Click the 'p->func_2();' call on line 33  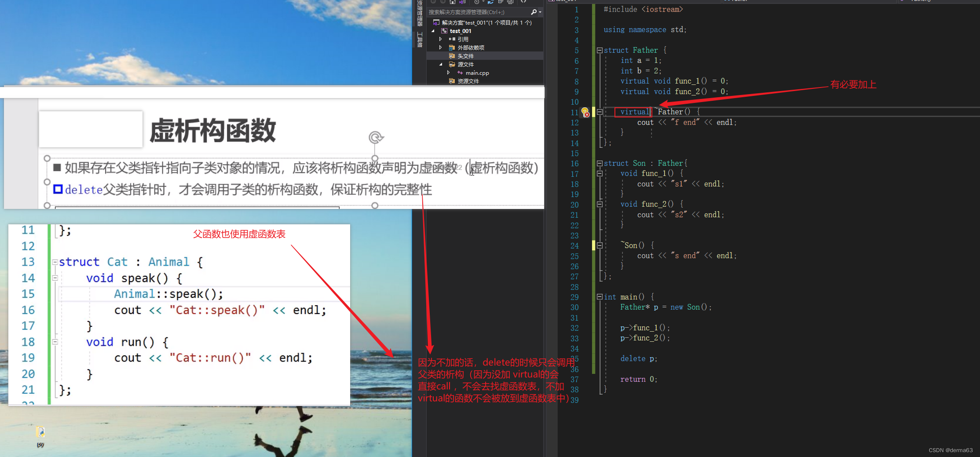point(645,338)
